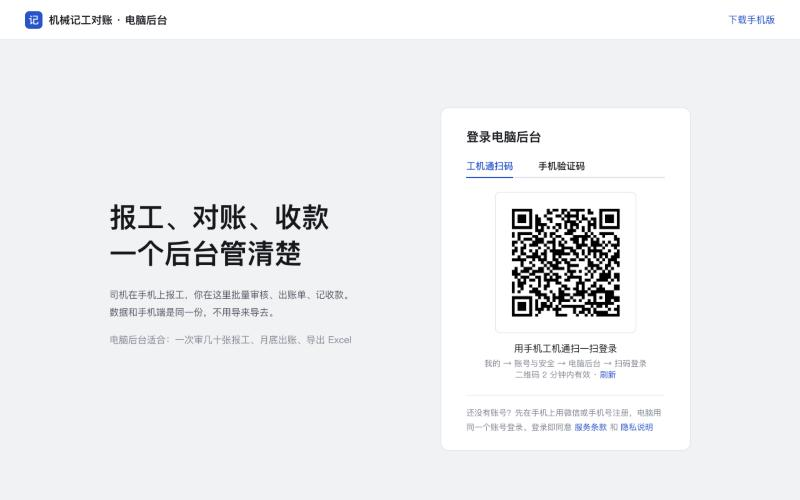Click the headline 报工、对账、收款
Image resolution: width=800 pixels, height=500 pixels.
point(219,217)
